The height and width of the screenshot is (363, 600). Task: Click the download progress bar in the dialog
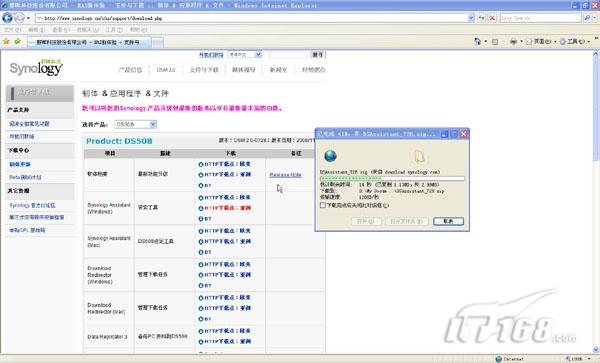point(392,178)
